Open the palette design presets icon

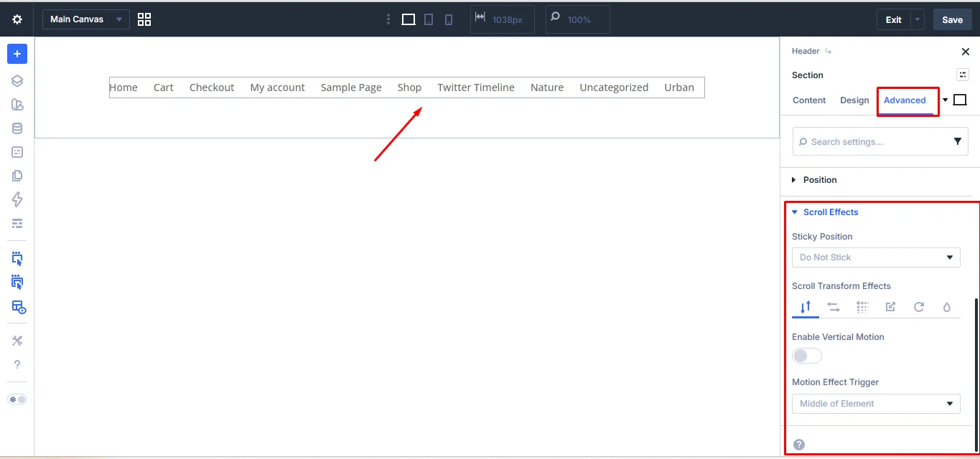click(17, 105)
